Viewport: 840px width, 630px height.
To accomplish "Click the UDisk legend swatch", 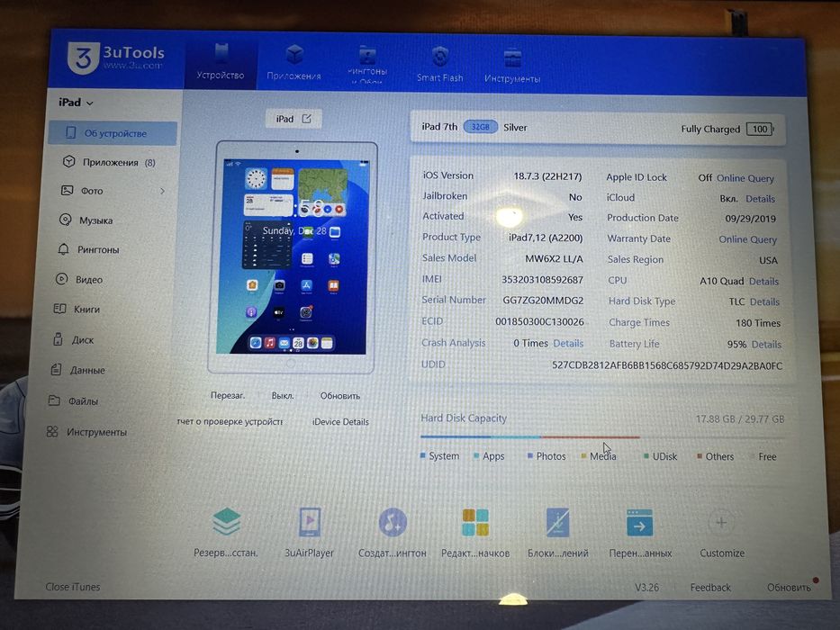I will pyautogui.click(x=646, y=456).
